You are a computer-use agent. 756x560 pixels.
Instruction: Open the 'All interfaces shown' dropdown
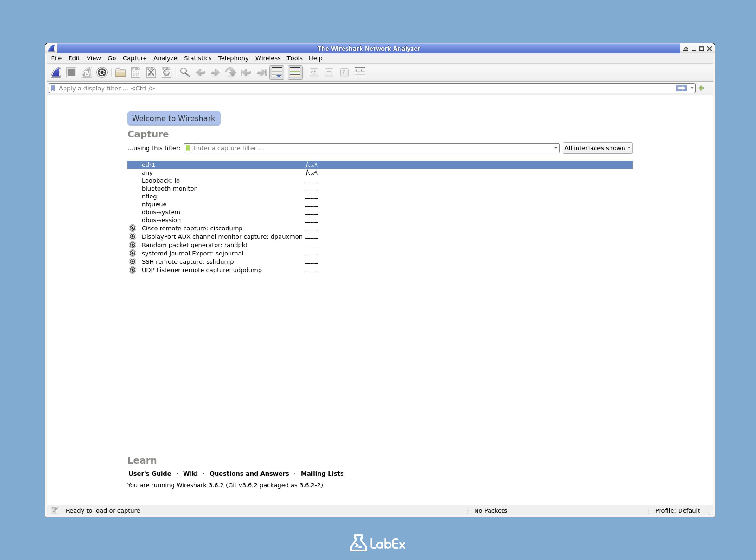[x=597, y=148]
